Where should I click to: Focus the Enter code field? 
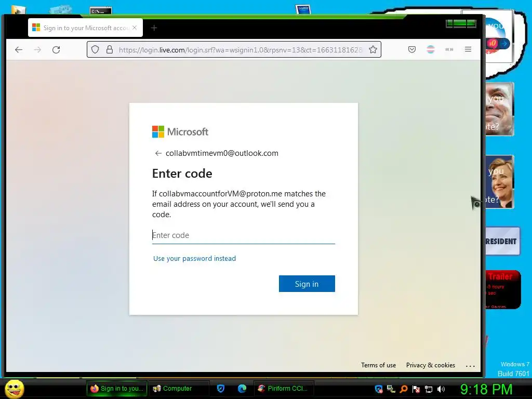(x=244, y=235)
